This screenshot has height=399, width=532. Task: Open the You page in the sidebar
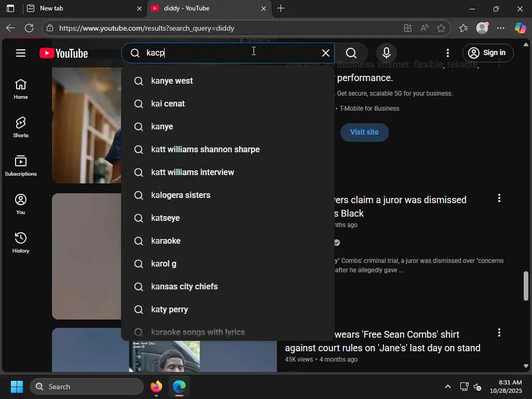tap(21, 204)
